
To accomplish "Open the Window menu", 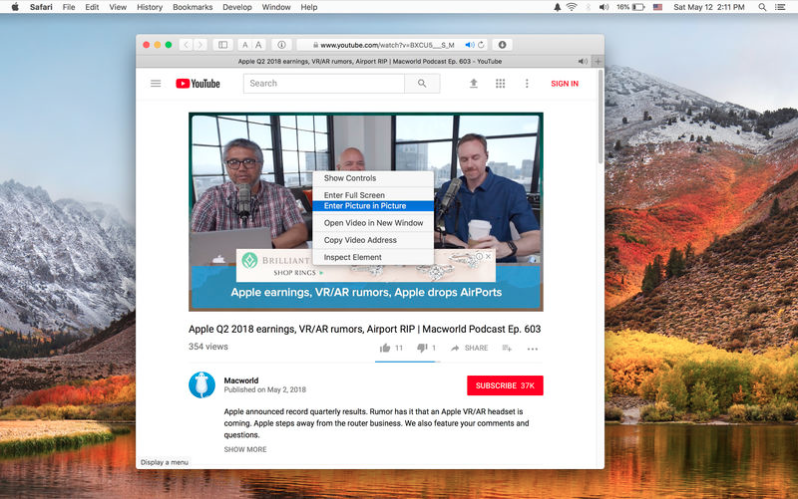I will pyautogui.click(x=276, y=7).
